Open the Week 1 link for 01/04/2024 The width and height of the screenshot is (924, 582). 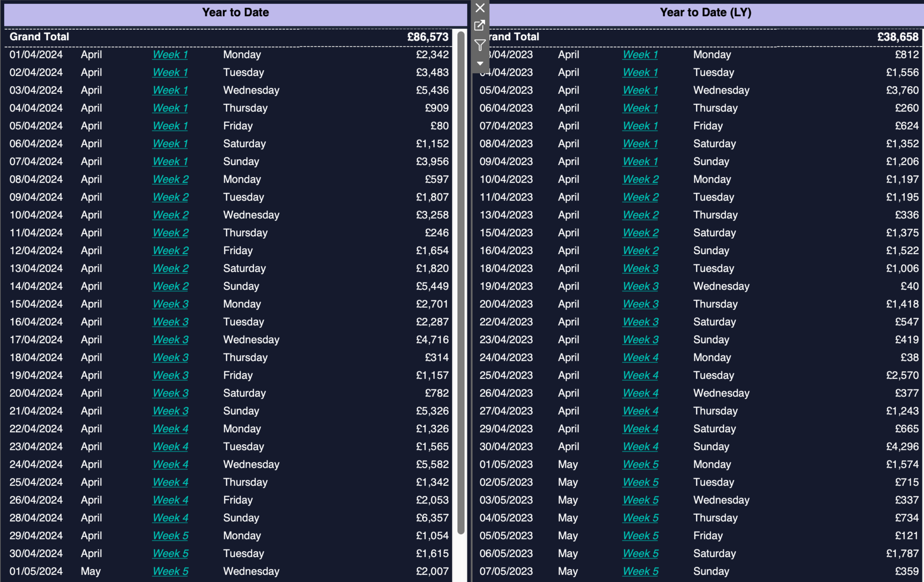tap(170, 54)
